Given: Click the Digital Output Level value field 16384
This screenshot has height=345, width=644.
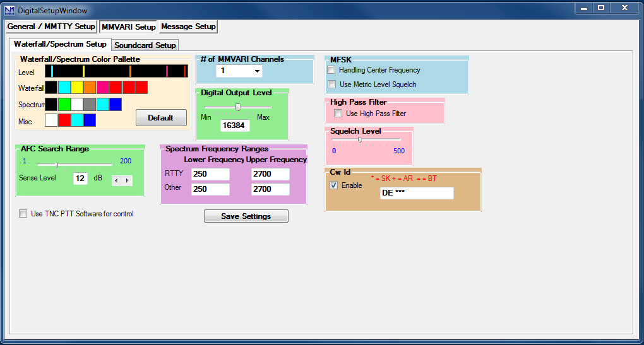Looking at the screenshot, I should coord(235,126).
